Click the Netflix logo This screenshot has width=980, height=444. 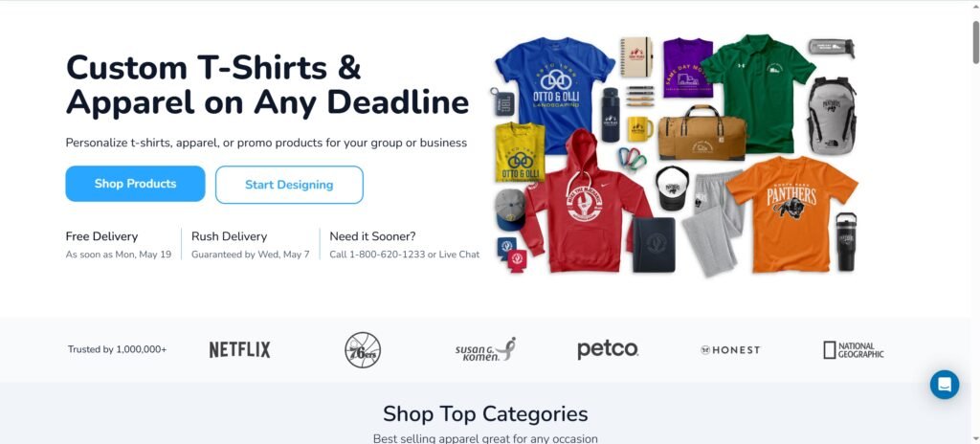[x=240, y=349]
